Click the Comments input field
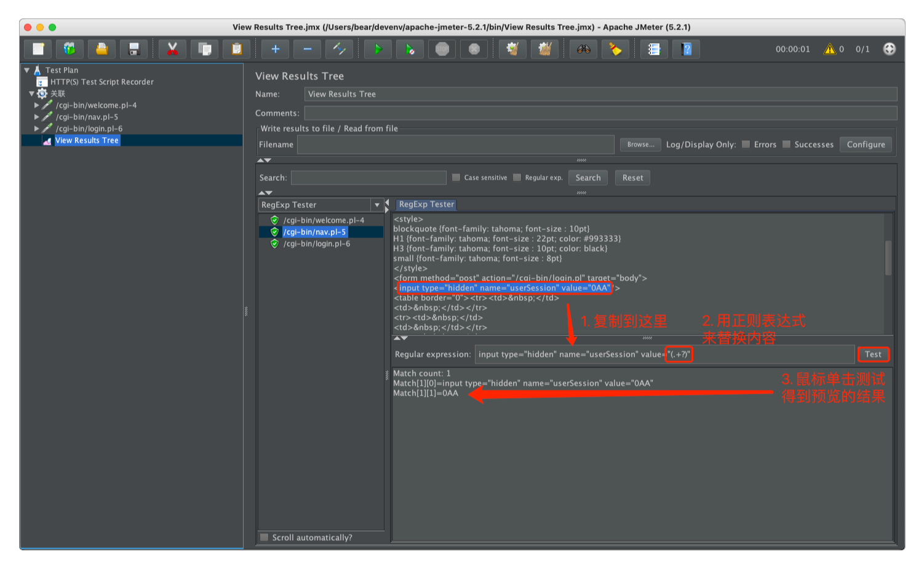 [x=600, y=113]
